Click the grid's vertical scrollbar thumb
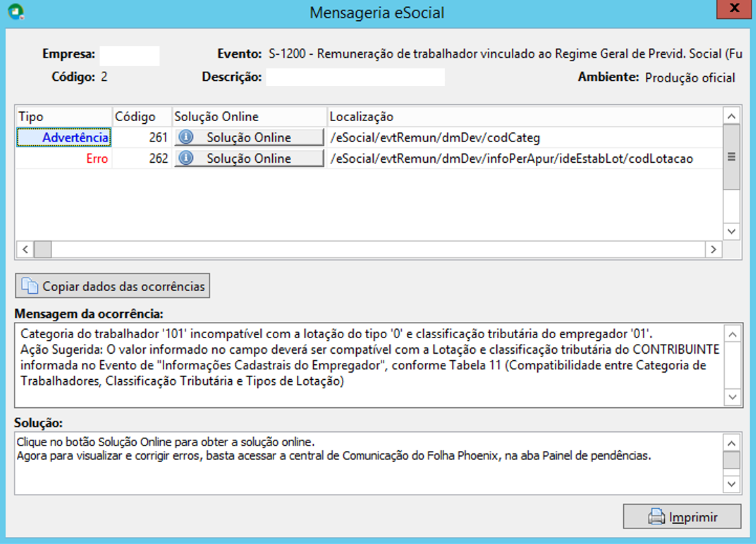 (731, 157)
